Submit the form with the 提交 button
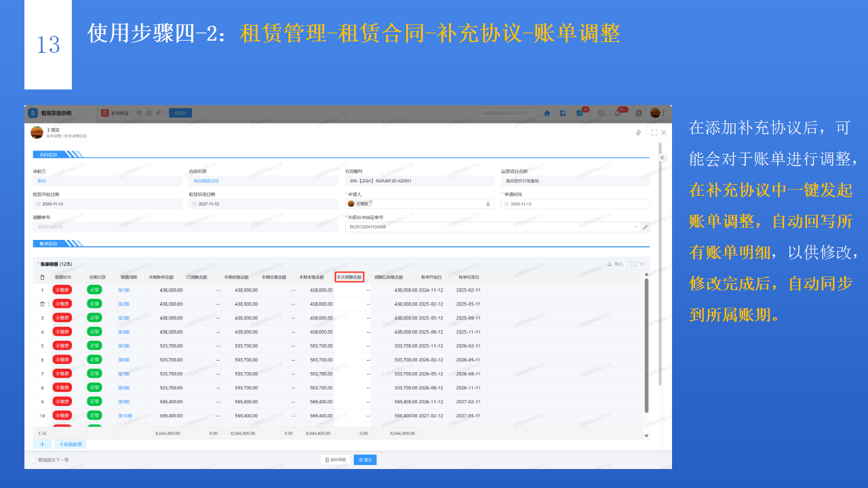The height and width of the screenshot is (488, 868). pyautogui.click(x=366, y=459)
